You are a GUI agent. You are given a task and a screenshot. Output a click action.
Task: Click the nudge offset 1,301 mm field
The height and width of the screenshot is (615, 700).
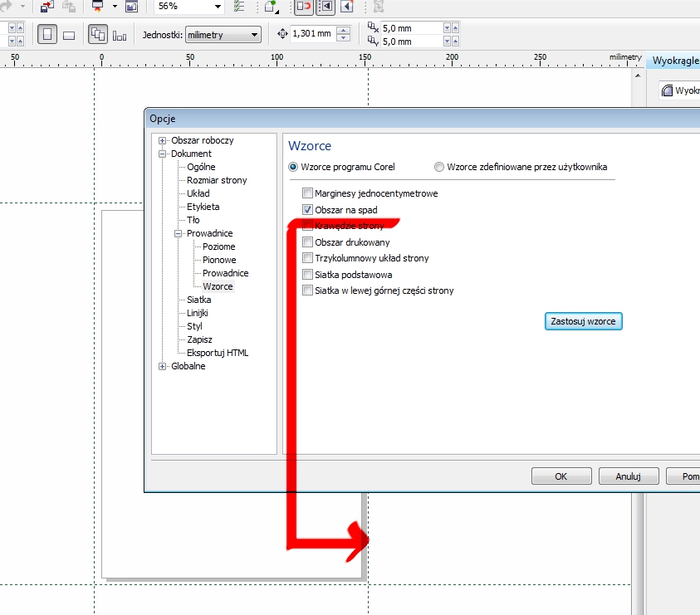[312, 35]
